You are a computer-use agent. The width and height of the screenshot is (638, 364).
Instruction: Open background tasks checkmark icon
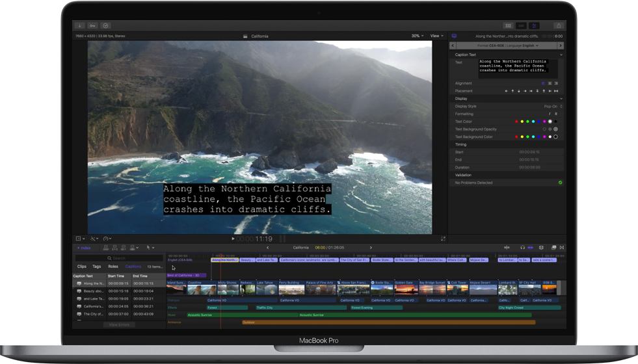point(105,26)
